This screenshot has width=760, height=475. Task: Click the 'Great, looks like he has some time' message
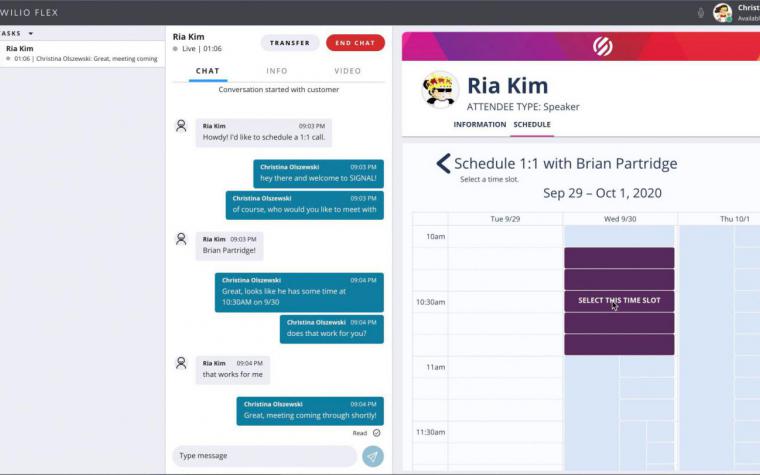[299, 293]
